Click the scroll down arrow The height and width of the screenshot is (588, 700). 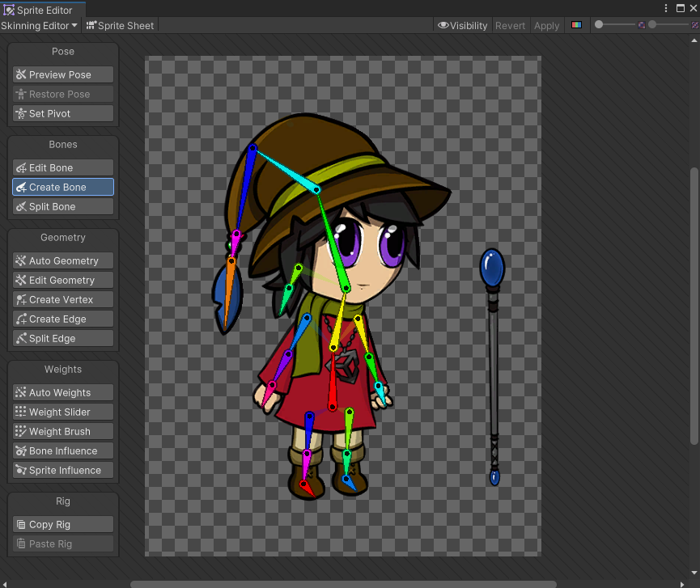694,573
